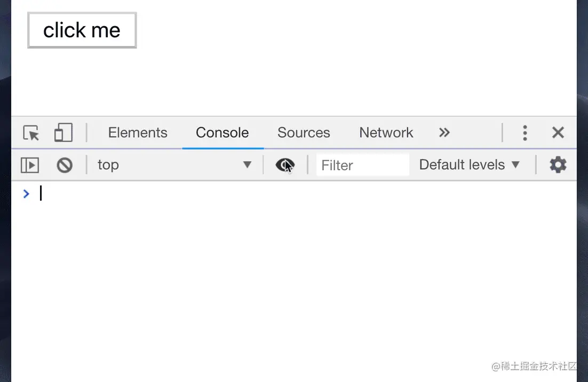The image size is (588, 382).
Task: Switch to the Elements tab
Action: [x=138, y=133]
